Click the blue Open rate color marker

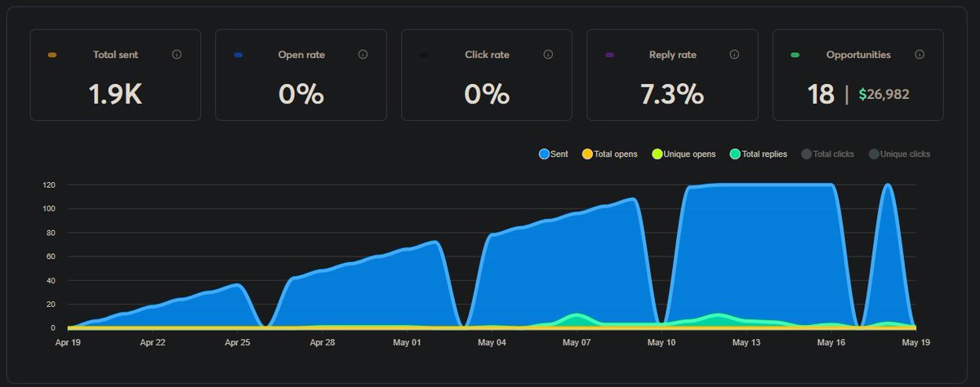coord(238,56)
